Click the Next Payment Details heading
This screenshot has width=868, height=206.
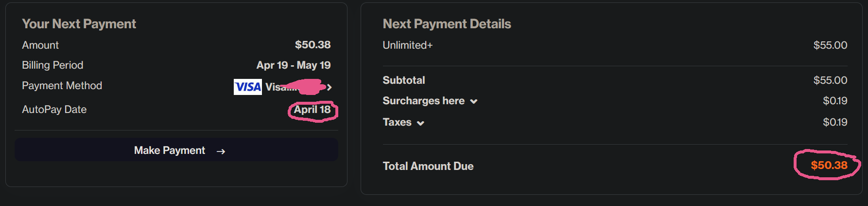coord(447,24)
